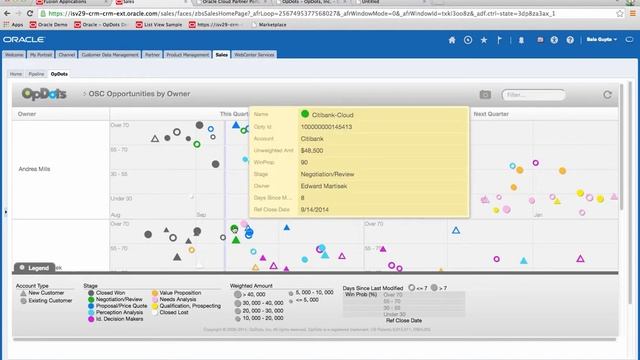Click the Negotiation/Review green legend swatch
Viewport: 640px width, 360px height.
(x=91, y=300)
